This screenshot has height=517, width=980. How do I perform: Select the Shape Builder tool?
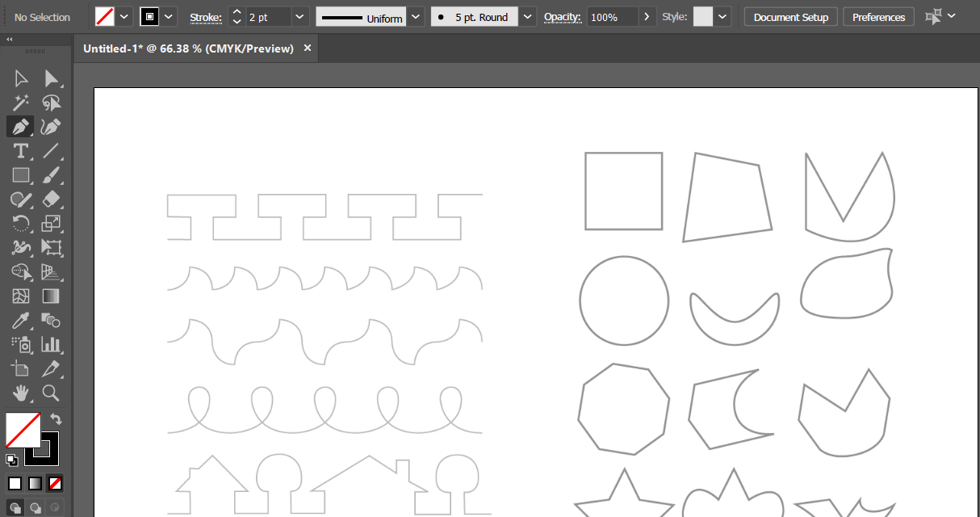pos(21,272)
